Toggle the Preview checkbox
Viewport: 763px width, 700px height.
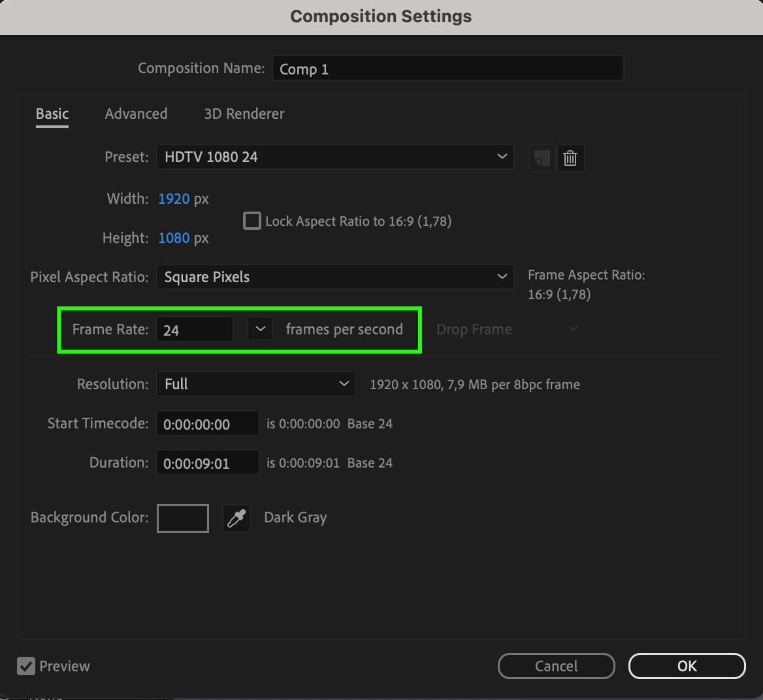26,666
